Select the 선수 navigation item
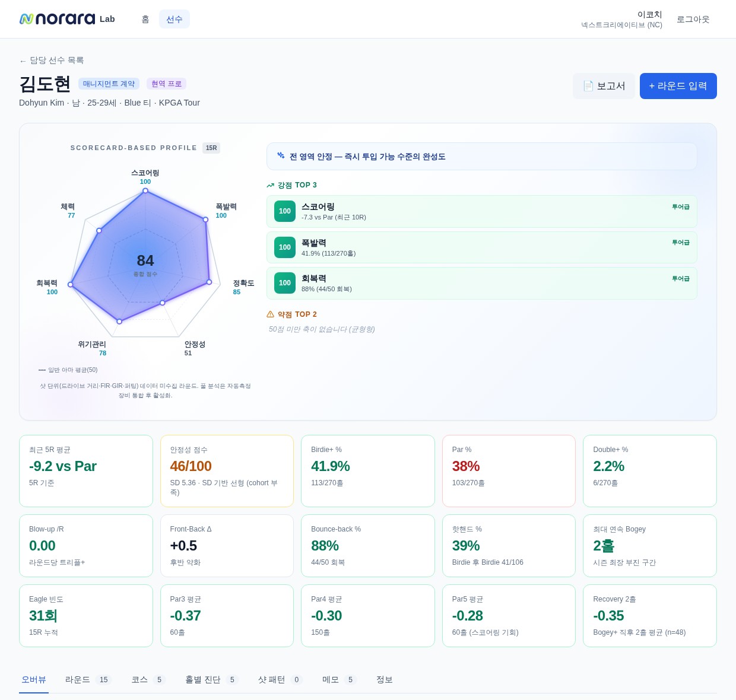 [175, 19]
